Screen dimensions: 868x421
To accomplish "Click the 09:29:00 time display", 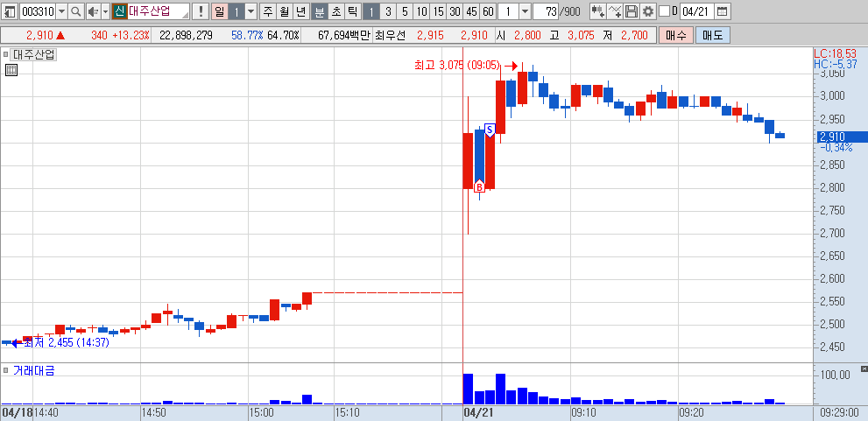I will click(841, 413).
